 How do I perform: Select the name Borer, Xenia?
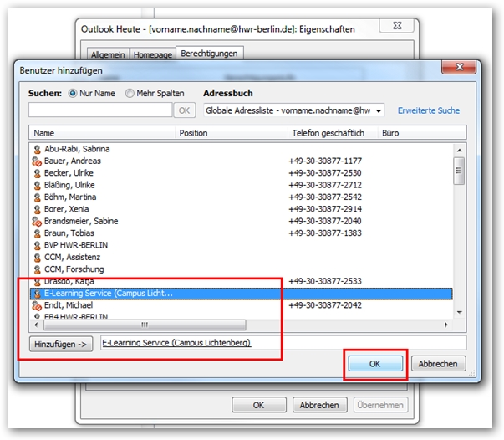pos(67,209)
